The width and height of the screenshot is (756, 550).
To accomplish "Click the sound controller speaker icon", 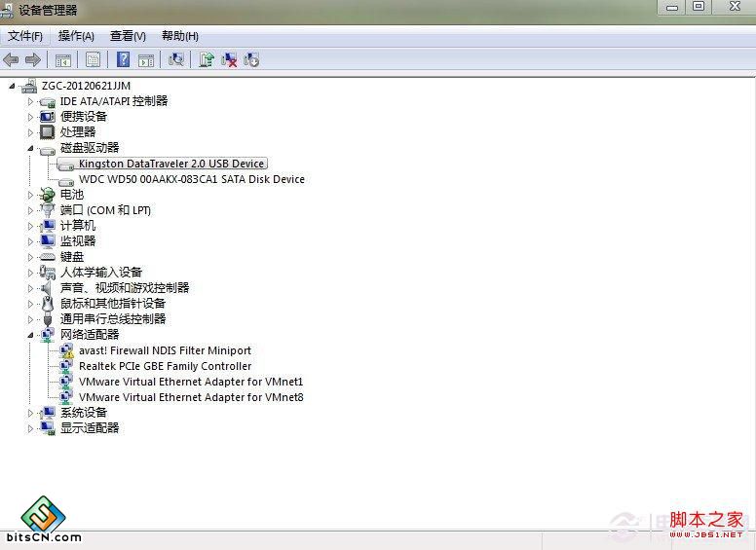I will pyautogui.click(x=47, y=288).
